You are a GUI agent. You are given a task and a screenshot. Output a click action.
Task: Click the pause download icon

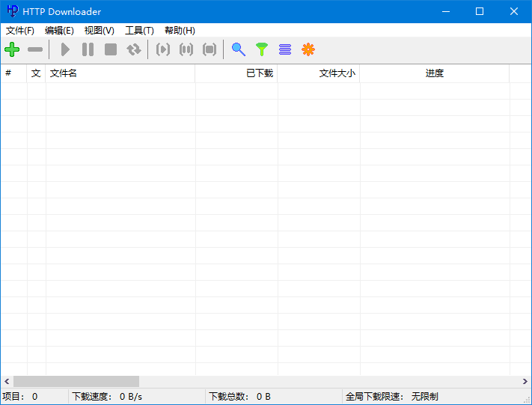(x=88, y=50)
